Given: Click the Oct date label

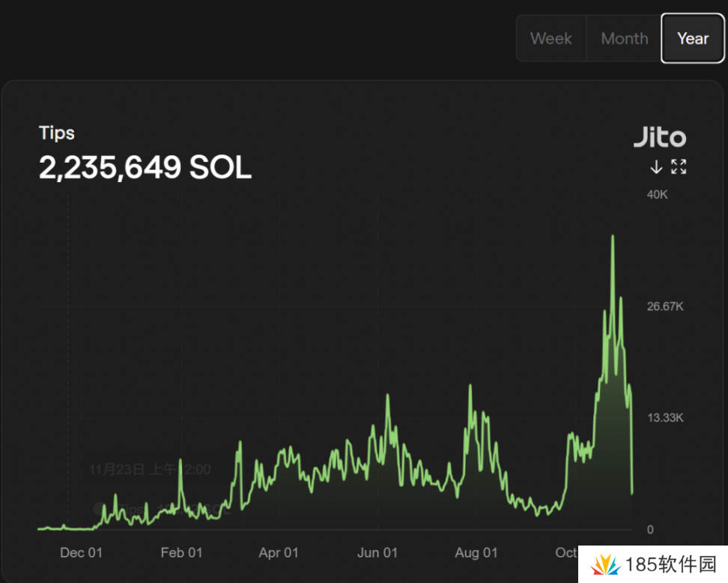Looking at the screenshot, I should 566,552.
